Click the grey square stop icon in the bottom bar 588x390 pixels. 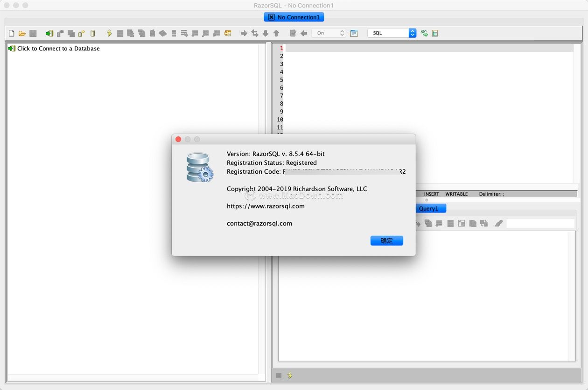pyautogui.click(x=279, y=376)
